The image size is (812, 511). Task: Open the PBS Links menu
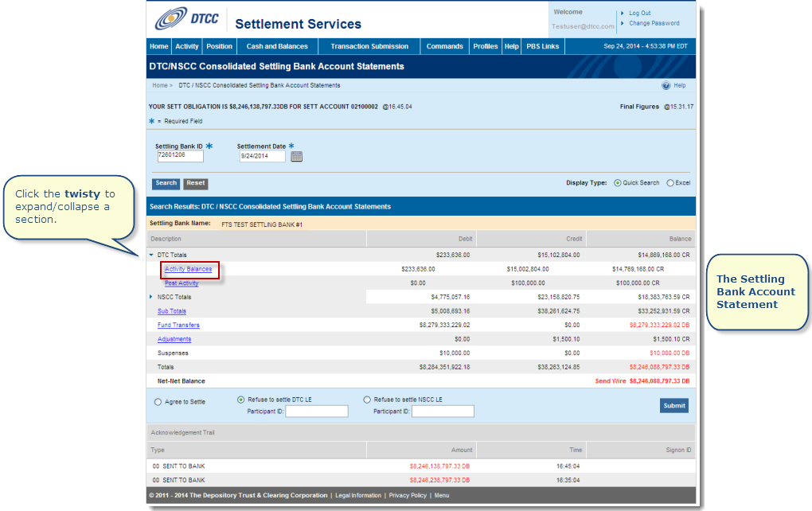[x=542, y=46]
